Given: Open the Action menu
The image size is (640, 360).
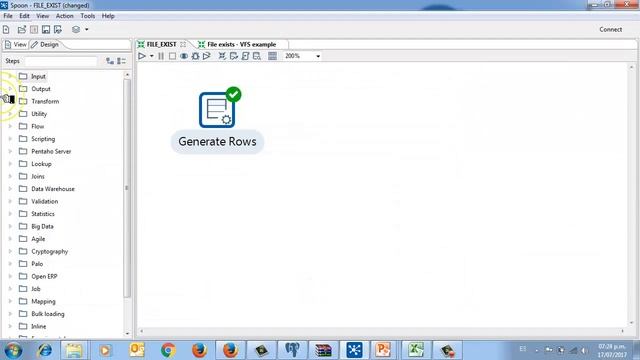Looking at the screenshot, I should click(x=64, y=16).
